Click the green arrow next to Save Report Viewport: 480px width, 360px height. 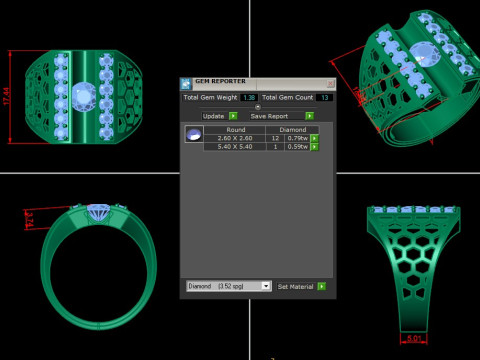(x=309, y=116)
